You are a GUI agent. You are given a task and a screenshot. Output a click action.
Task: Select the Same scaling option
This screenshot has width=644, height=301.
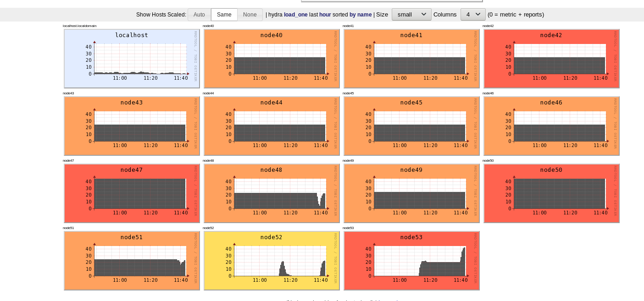pos(224,15)
